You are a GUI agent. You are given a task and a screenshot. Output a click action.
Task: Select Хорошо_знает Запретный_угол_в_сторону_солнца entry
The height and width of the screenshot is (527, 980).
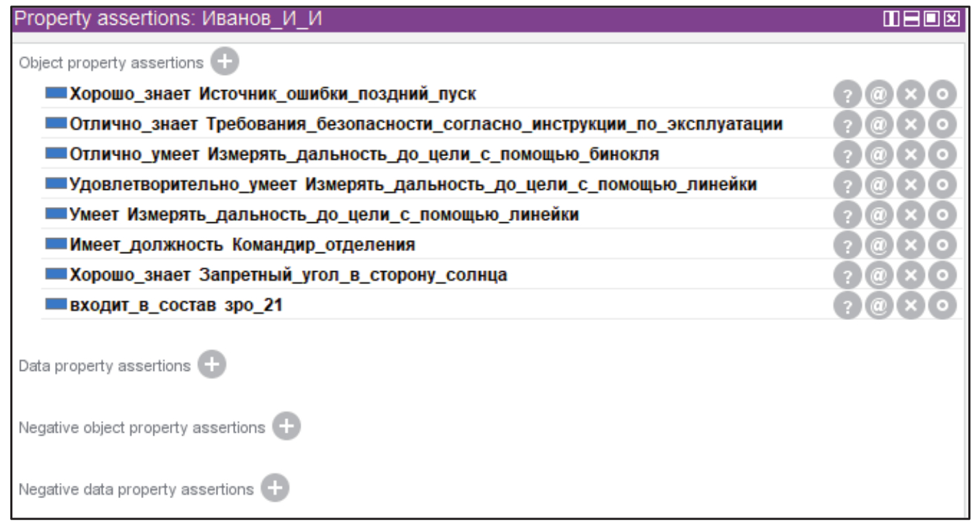pos(288,275)
